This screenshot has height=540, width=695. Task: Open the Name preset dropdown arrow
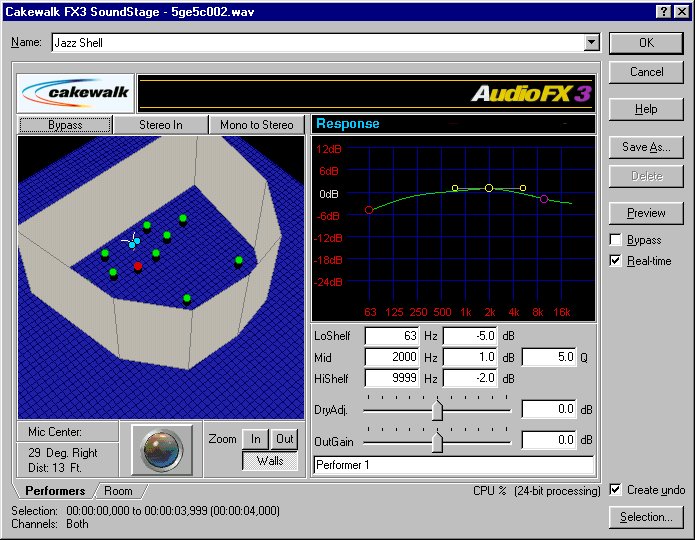click(591, 43)
